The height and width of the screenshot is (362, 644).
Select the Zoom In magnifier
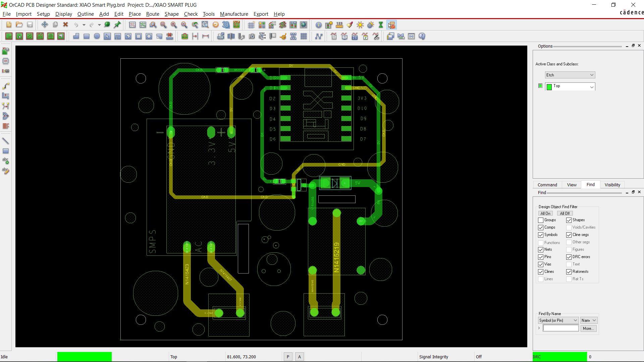[x=174, y=25]
